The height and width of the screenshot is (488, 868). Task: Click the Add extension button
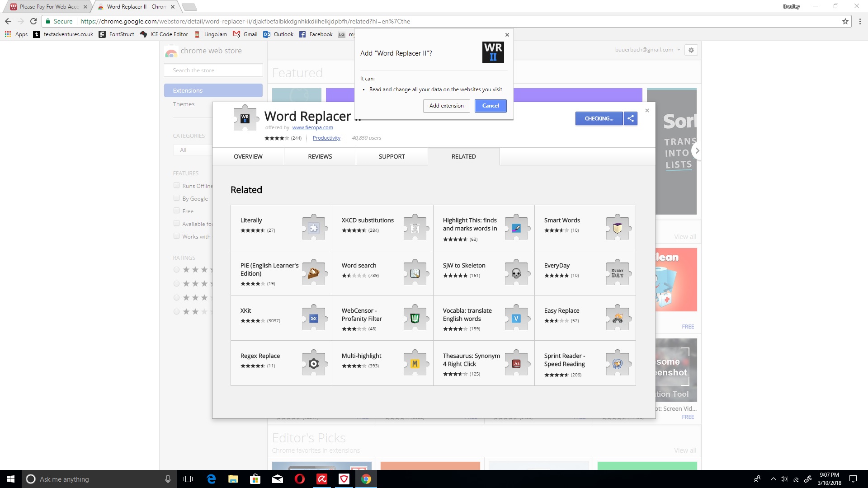446,106
